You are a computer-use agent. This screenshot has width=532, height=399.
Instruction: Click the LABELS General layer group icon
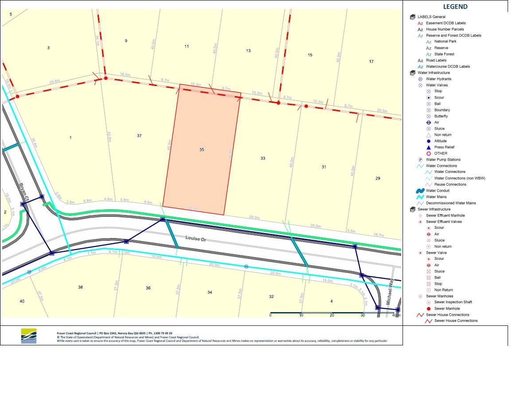pyautogui.click(x=412, y=17)
